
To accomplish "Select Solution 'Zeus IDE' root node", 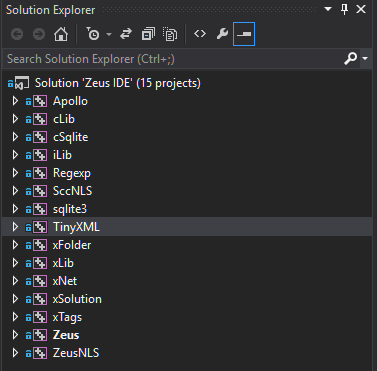I will click(x=118, y=83).
